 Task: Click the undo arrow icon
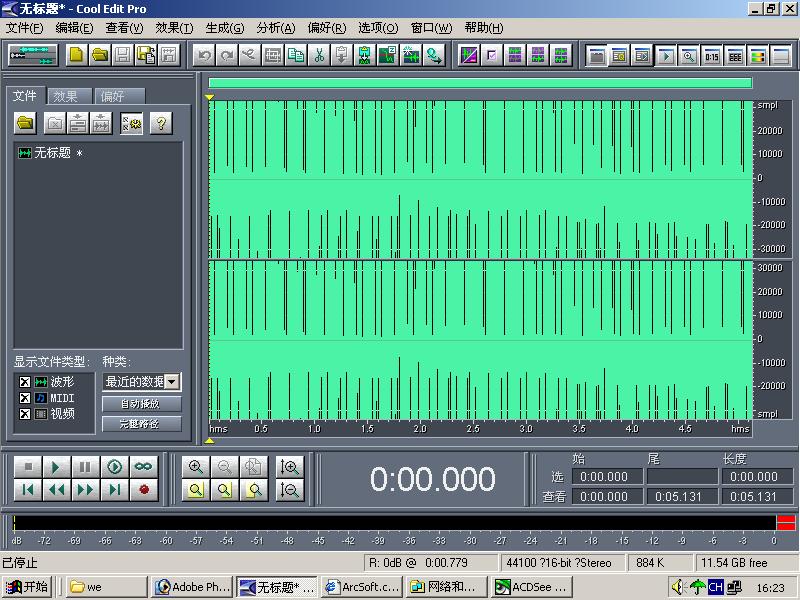point(204,55)
